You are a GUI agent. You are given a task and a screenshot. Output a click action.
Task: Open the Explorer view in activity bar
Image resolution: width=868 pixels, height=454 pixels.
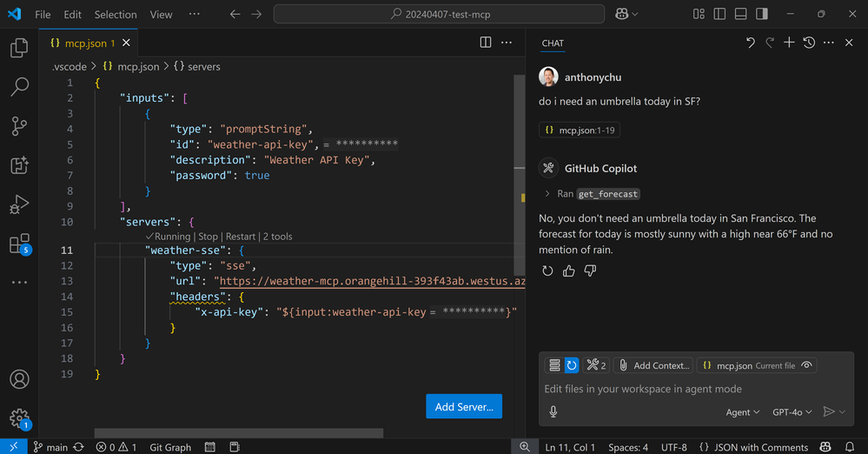(x=19, y=48)
